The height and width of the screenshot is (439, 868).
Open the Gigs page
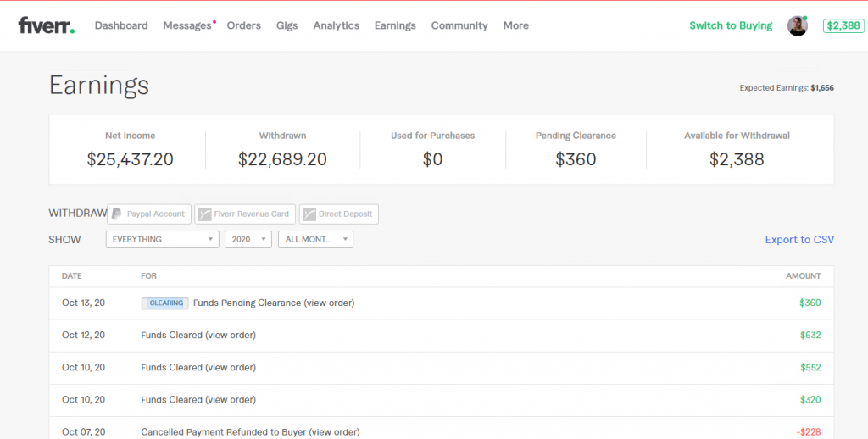287,25
